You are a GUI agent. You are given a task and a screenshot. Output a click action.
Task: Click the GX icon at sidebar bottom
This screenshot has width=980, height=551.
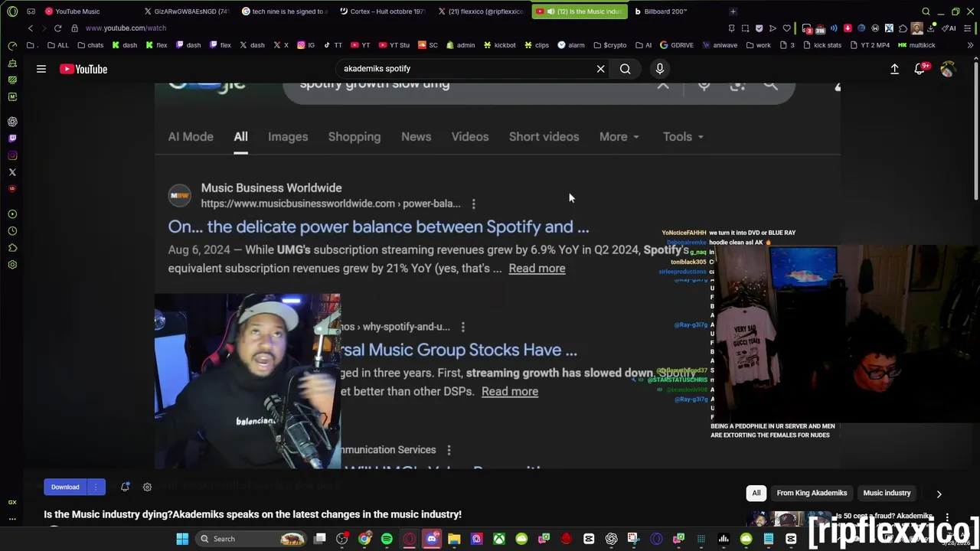click(x=12, y=502)
